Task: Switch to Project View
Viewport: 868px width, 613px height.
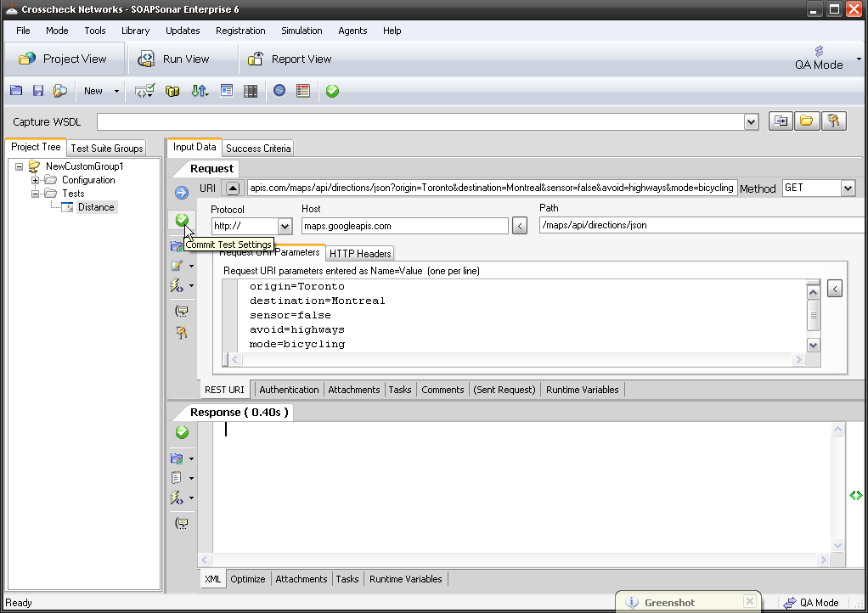Action: pos(63,59)
